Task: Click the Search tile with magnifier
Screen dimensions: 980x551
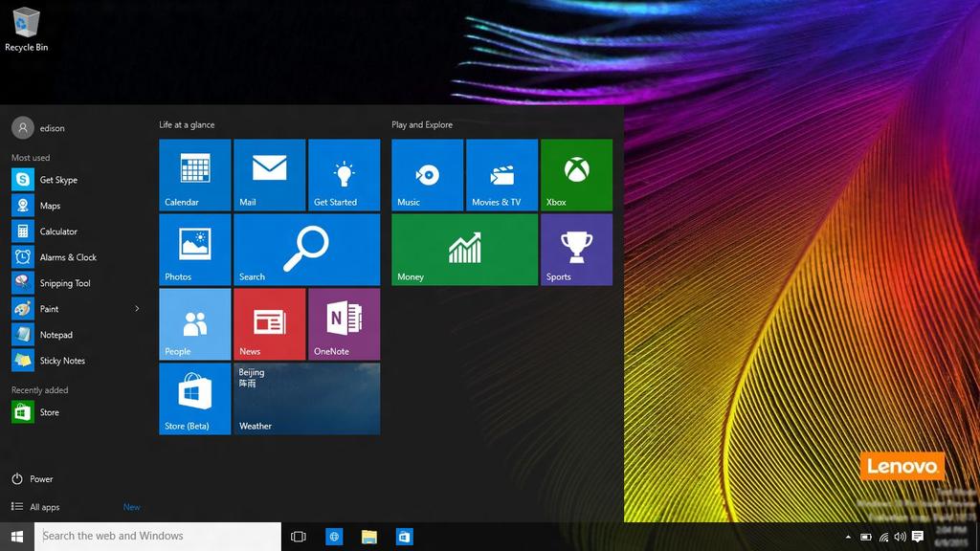Action: 307,250
